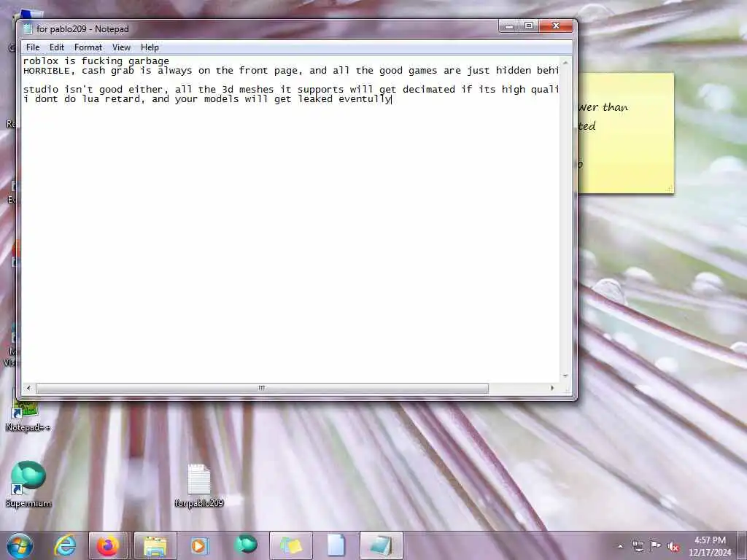The image size is (747, 560).
Task: Click the muted volume tray icon
Action: (673, 546)
